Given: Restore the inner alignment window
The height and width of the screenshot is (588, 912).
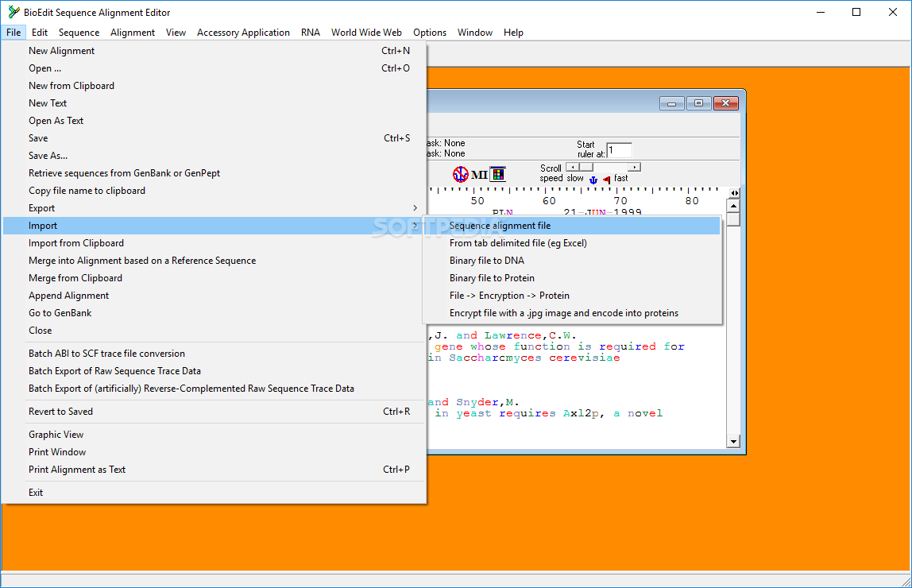Looking at the screenshot, I should [698, 103].
